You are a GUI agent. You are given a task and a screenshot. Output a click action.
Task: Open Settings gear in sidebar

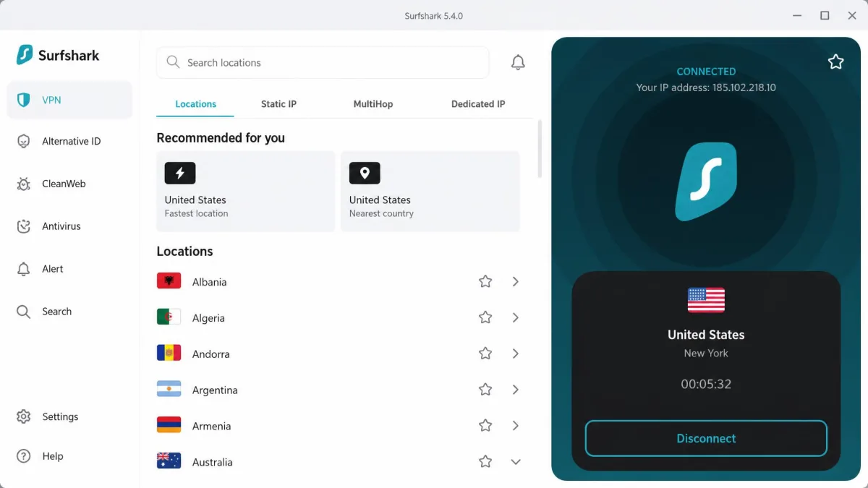[x=24, y=416]
